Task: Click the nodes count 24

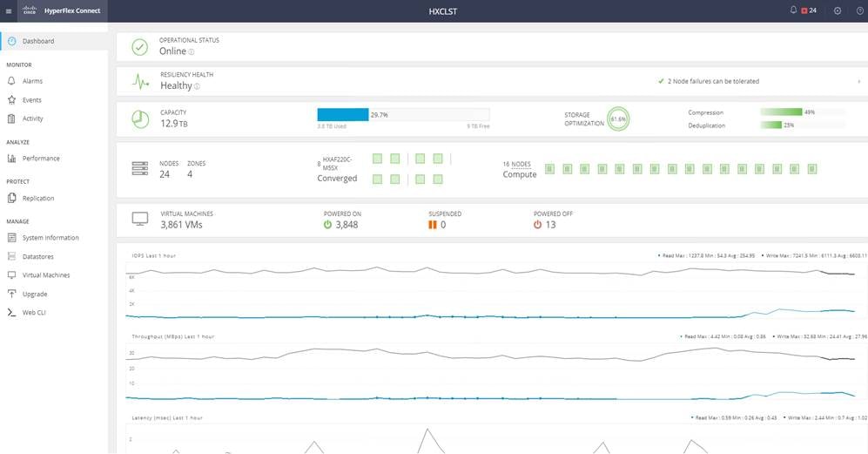Action: (165, 174)
